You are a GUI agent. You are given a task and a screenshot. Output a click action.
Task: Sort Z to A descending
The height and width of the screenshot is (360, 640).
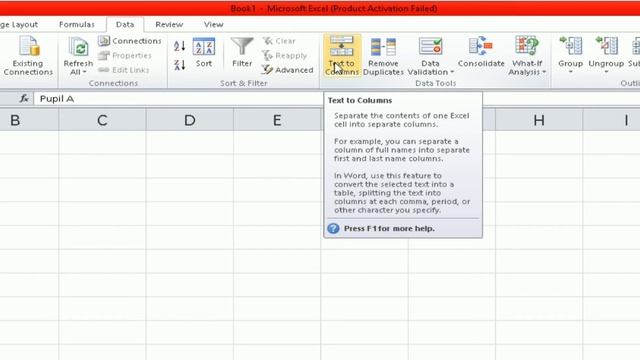[x=180, y=64]
